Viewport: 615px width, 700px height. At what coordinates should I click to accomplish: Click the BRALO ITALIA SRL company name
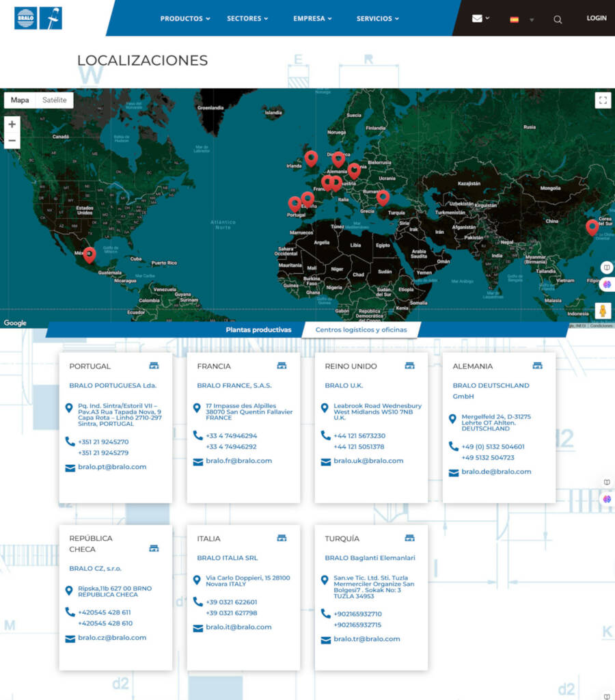227,558
